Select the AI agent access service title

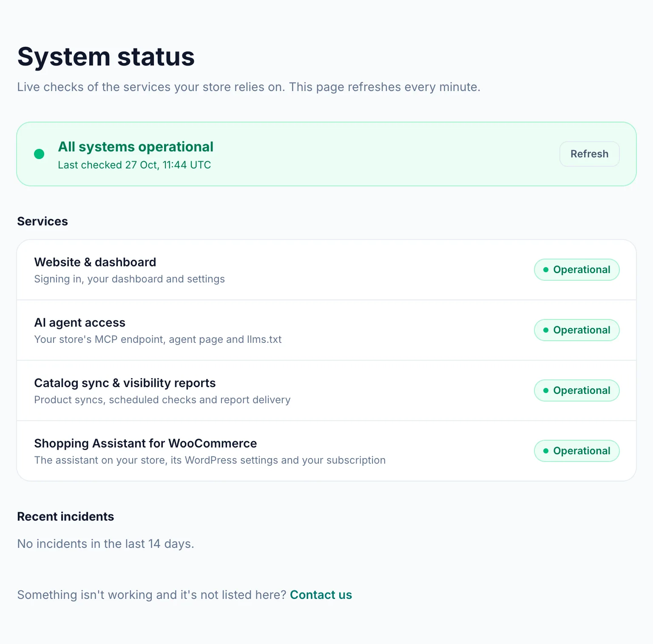tap(80, 322)
